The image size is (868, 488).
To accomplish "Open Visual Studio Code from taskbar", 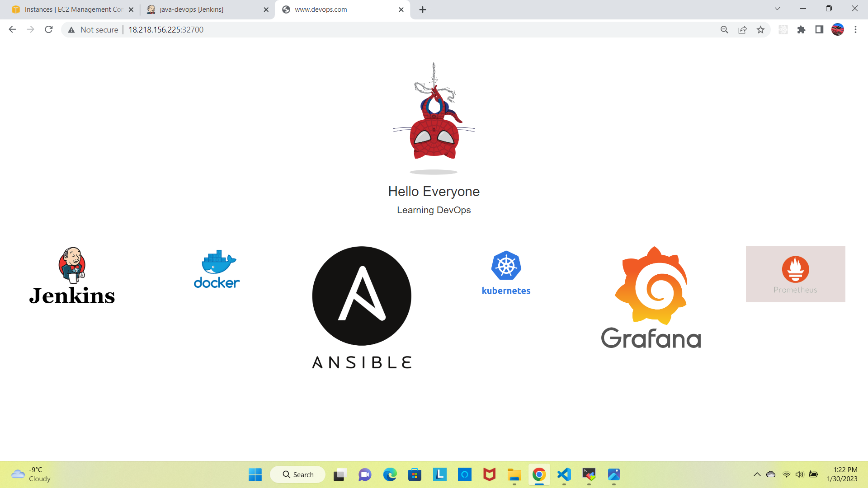I will coord(564,474).
